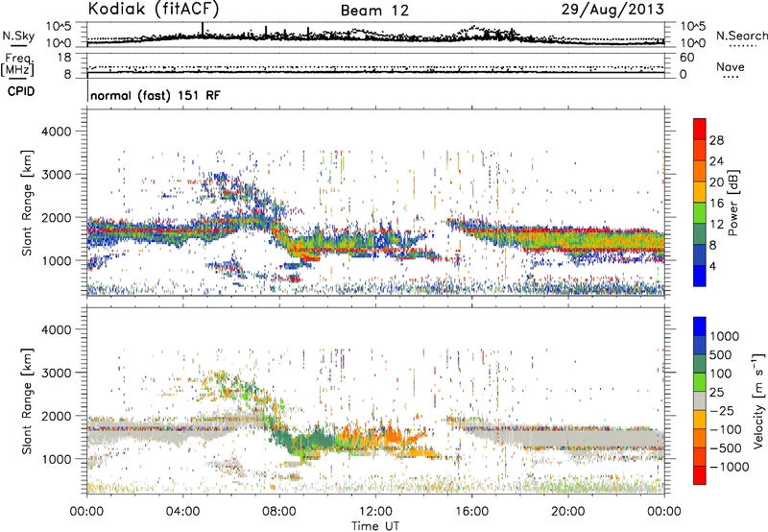Click the "Time UT" axis title
The height and width of the screenshot is (532, 768).
[x=375, y=526]
